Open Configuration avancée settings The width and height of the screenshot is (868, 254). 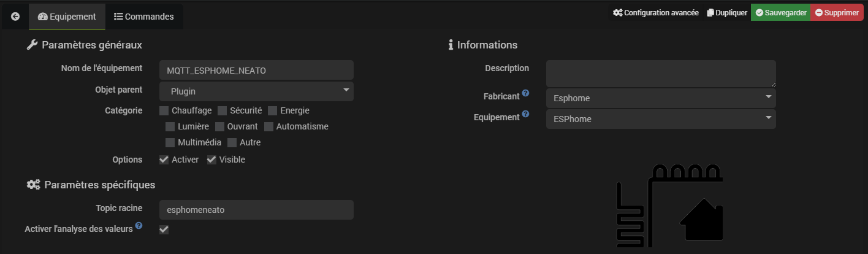[656, 13]
